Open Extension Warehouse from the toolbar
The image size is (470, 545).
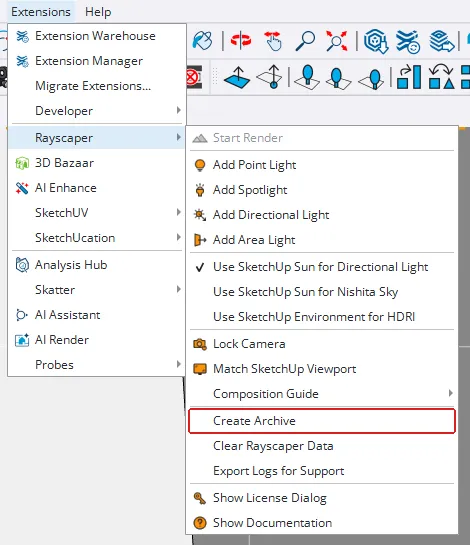[408, 41]
